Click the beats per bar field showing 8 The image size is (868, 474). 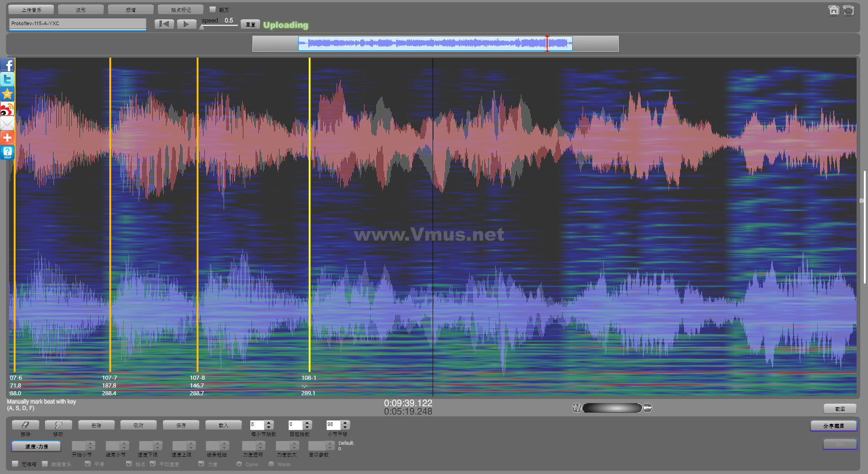(257, 425)
